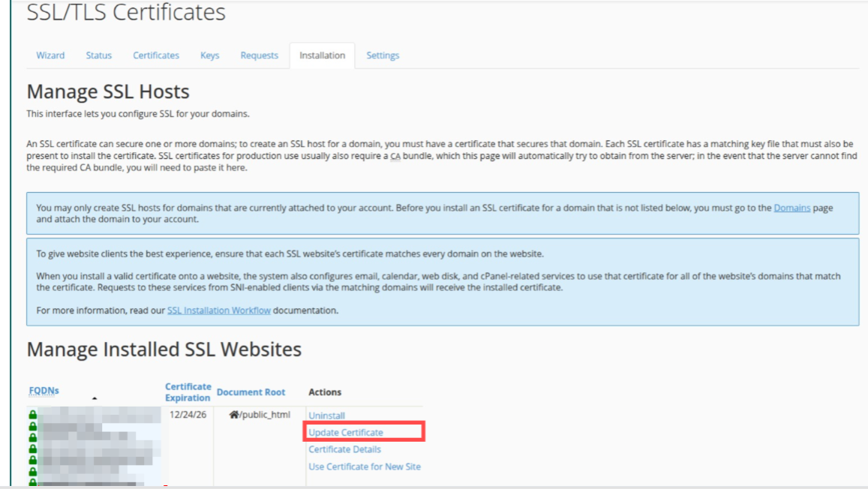
Task: Open the Wizard tab
Action: 50,55
